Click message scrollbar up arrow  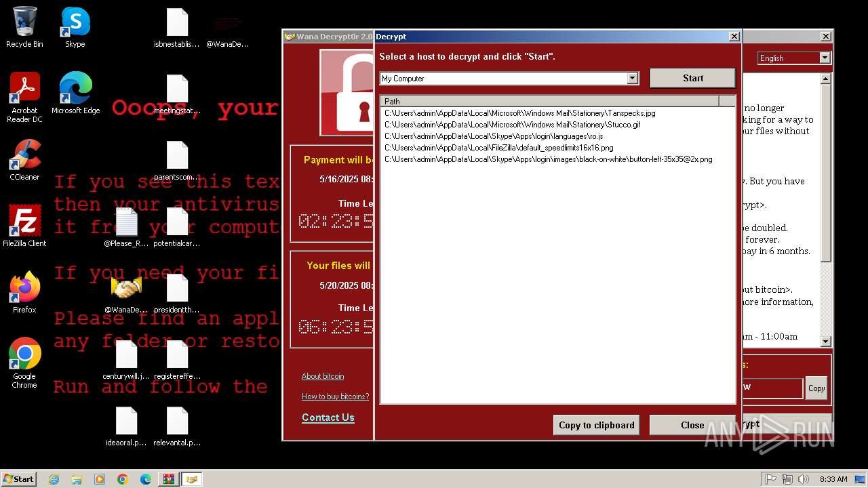(x=825, y=79)
